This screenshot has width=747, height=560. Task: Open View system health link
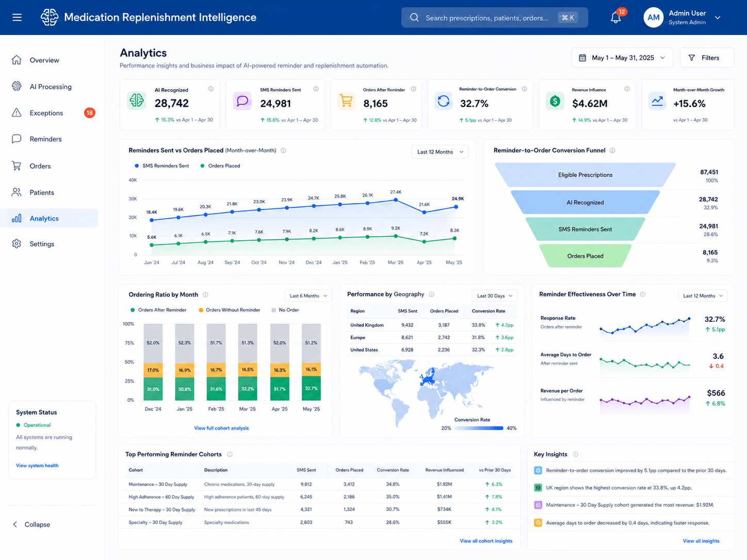tap(37, 466)
